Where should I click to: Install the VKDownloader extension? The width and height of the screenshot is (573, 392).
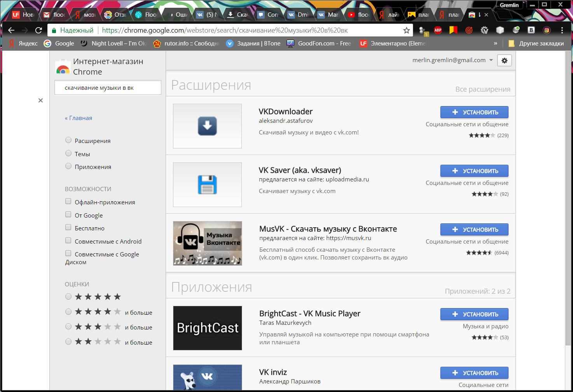[474, 112]
